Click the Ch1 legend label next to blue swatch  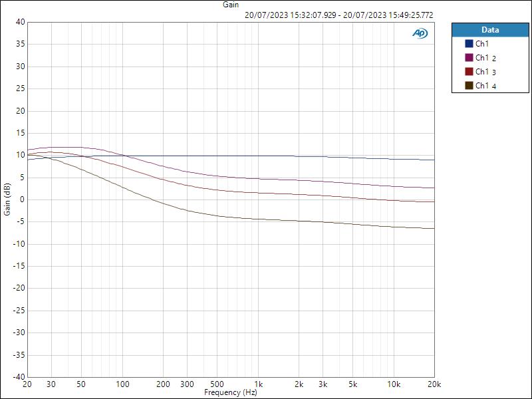pyautogui.click(x=482, y=44)
